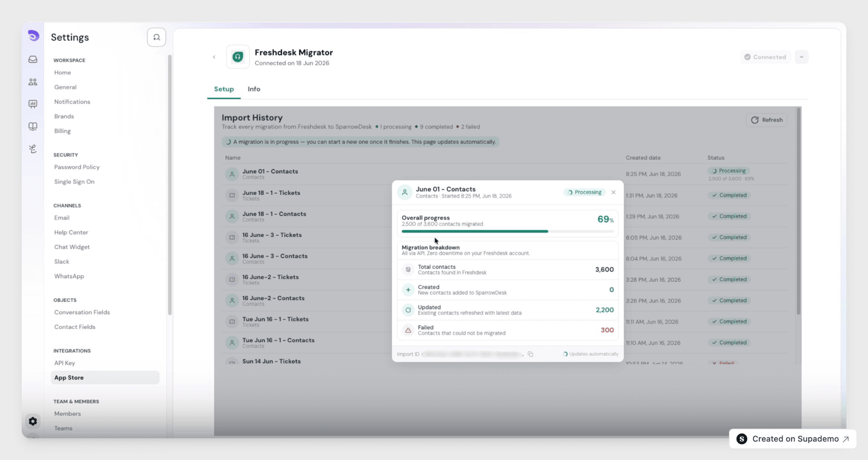Screen dimensions: 868x460
Task: Click the ticket icon of 16 June - 3 - Tickets row
Action: 232,237
